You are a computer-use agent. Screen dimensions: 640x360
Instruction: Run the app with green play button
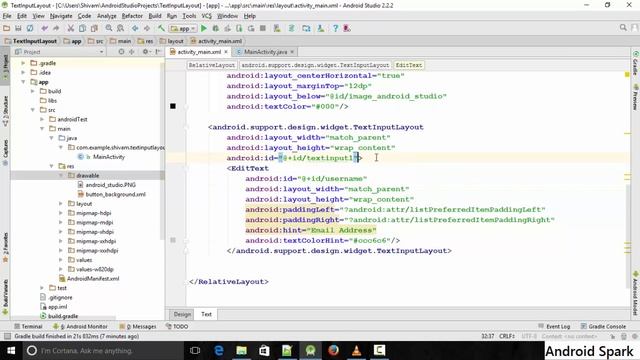point(204,28)
